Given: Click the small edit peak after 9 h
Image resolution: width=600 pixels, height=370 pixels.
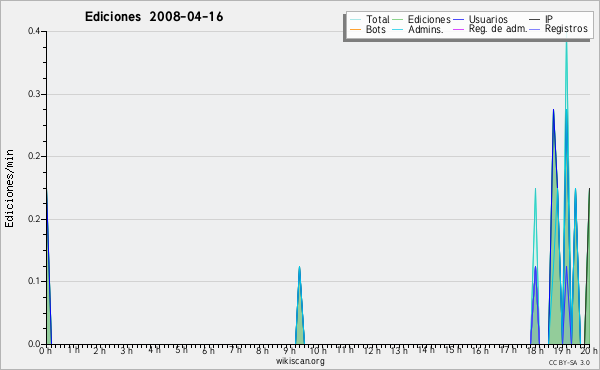Looking at the screenshot, I should click(300, 305).
